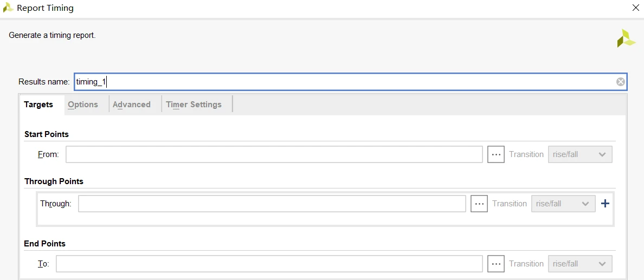Switch to the Options tab

83,105
